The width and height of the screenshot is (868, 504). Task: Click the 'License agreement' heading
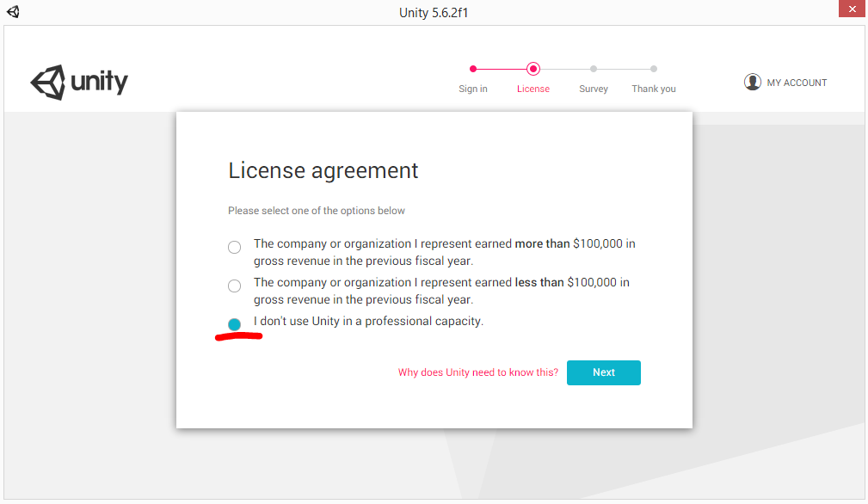point(323,171)
